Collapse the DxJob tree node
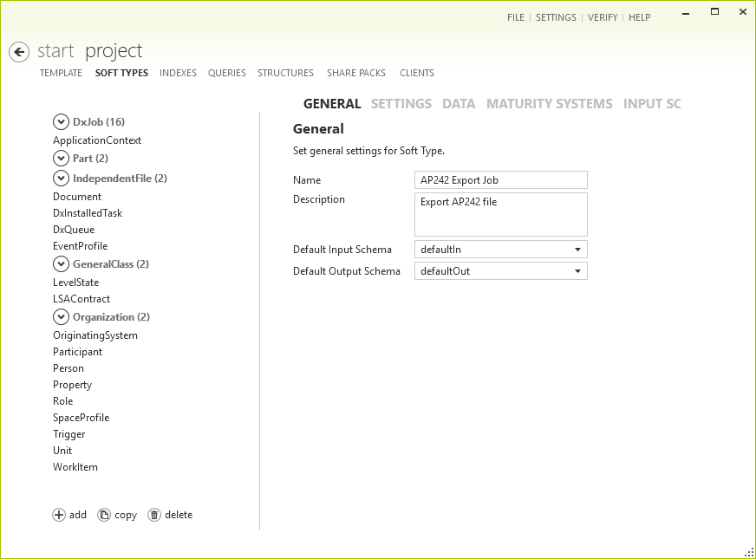This screenshot has width=756, height=559. 61,121
